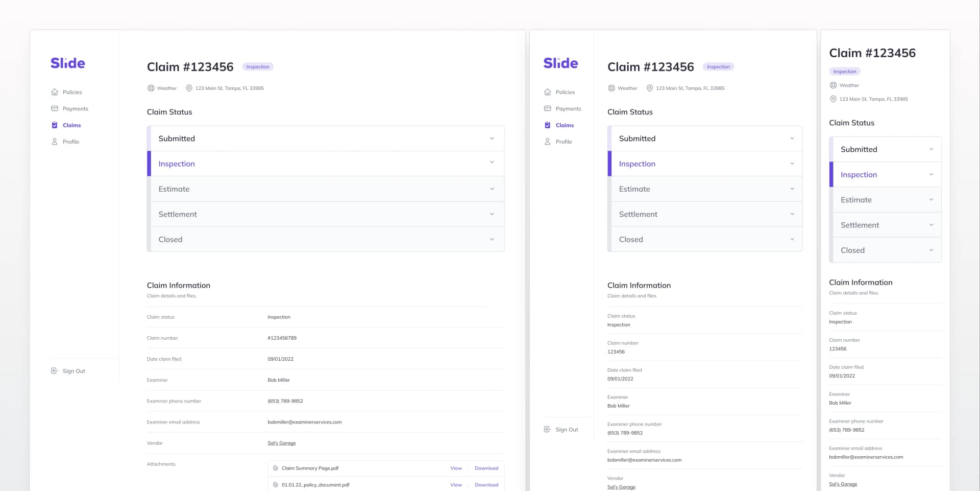
Task: Click the Sign Out option
Action: click(68, 371)
